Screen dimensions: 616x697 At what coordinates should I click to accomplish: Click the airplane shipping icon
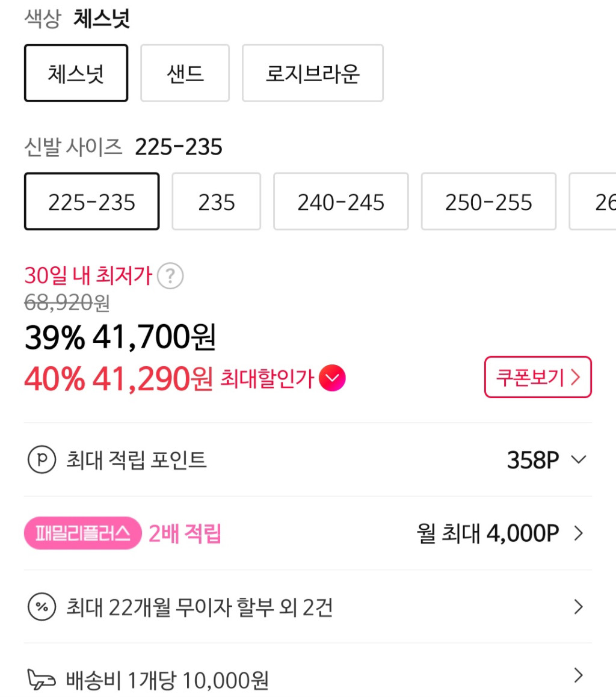(42, 681)
